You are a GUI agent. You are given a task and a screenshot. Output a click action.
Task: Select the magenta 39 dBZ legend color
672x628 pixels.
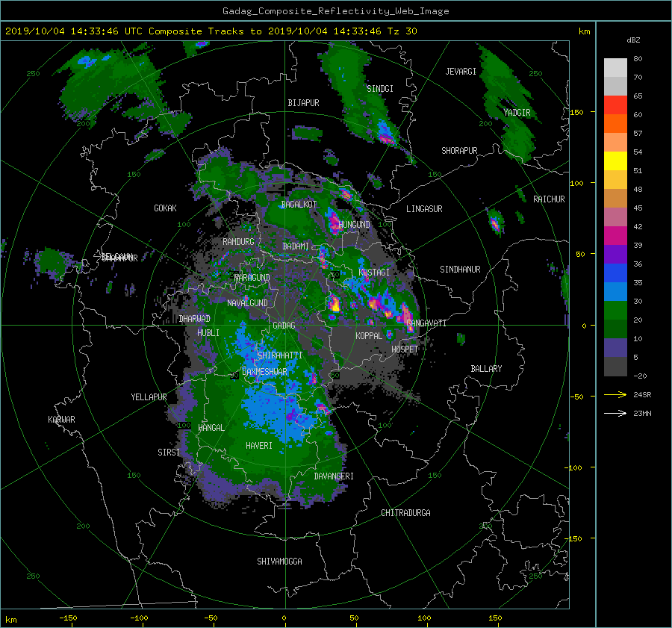click(x=615, y=235)
